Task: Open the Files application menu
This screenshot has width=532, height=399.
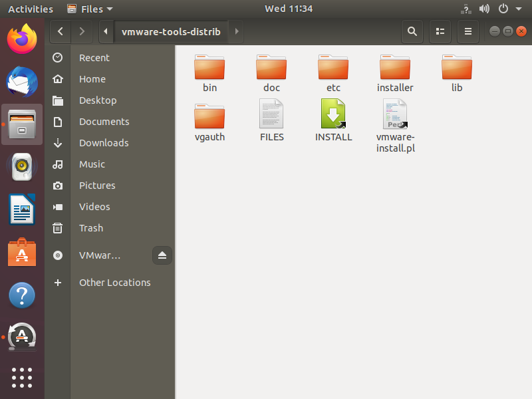Action: pyautogui.click(x=90, y=9)
